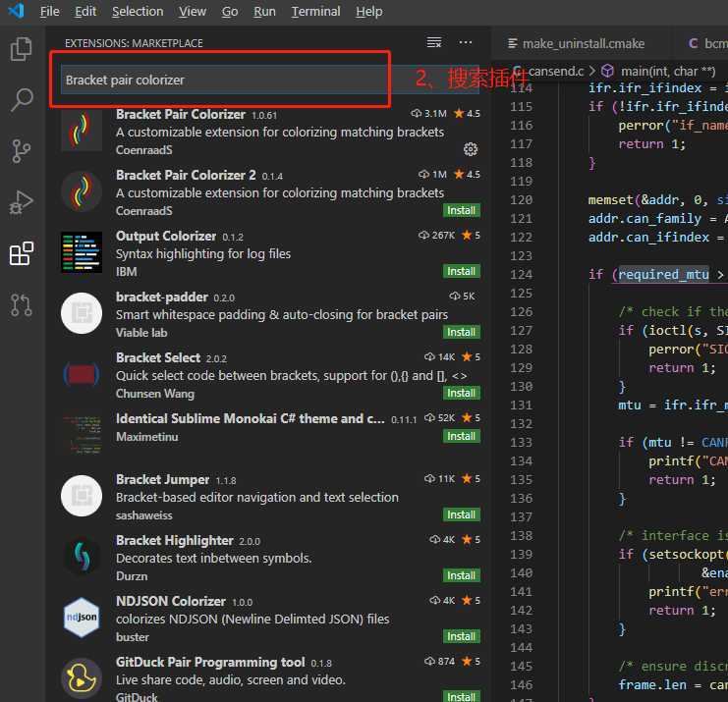Viewport: 728px width, 702px height.
Task: Install Bracket Highlighter extension
Action: 461,575
